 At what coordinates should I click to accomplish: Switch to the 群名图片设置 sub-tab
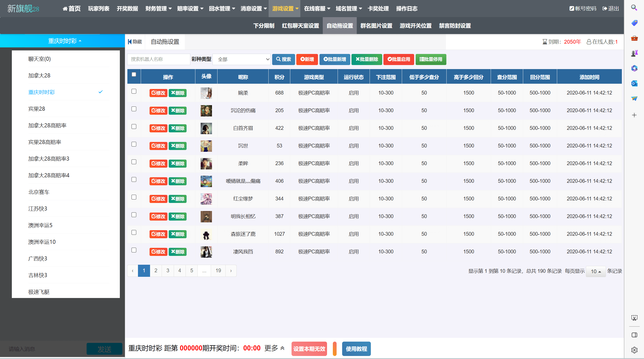pos(376,26)
